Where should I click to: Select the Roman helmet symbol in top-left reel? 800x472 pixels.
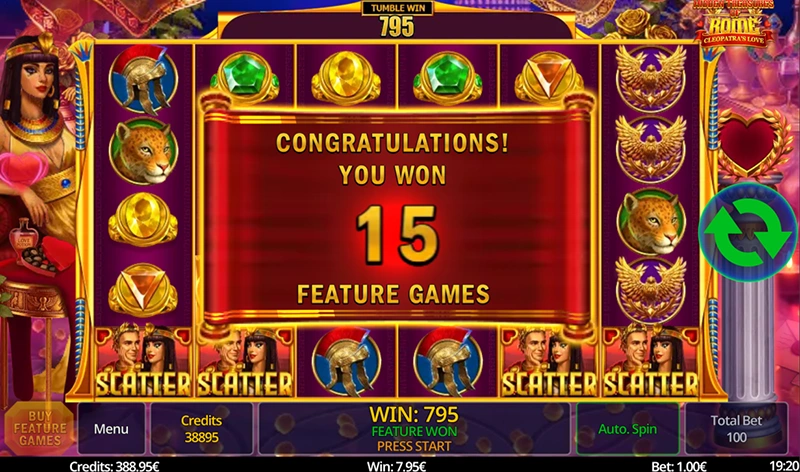point(143,79)
